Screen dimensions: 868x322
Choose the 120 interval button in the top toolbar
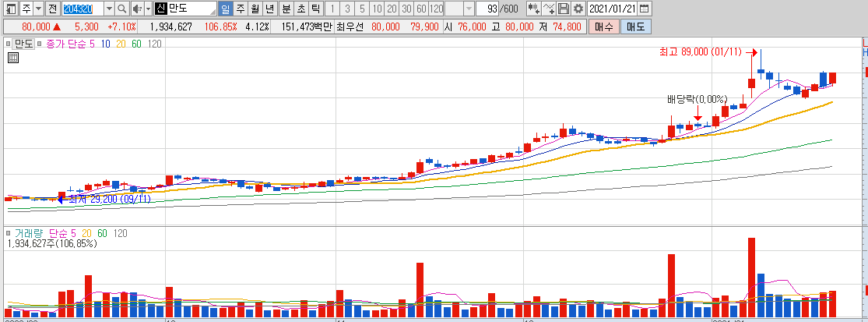coord(437,9)
